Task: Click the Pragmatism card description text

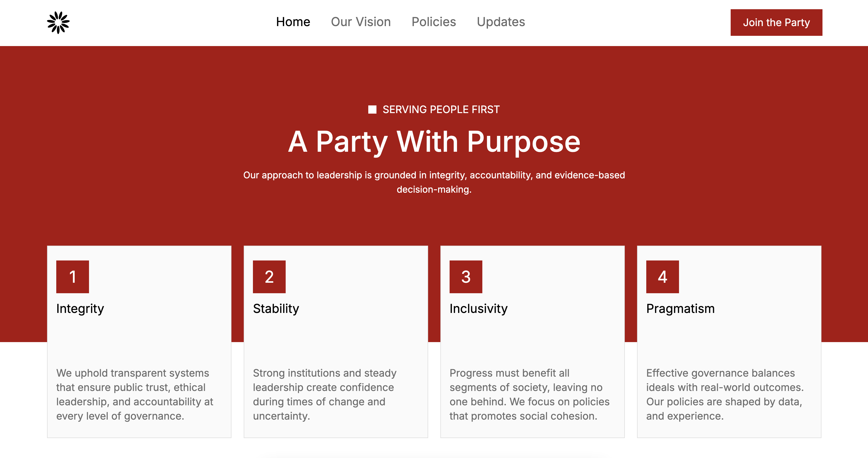Action: point(725,394)
